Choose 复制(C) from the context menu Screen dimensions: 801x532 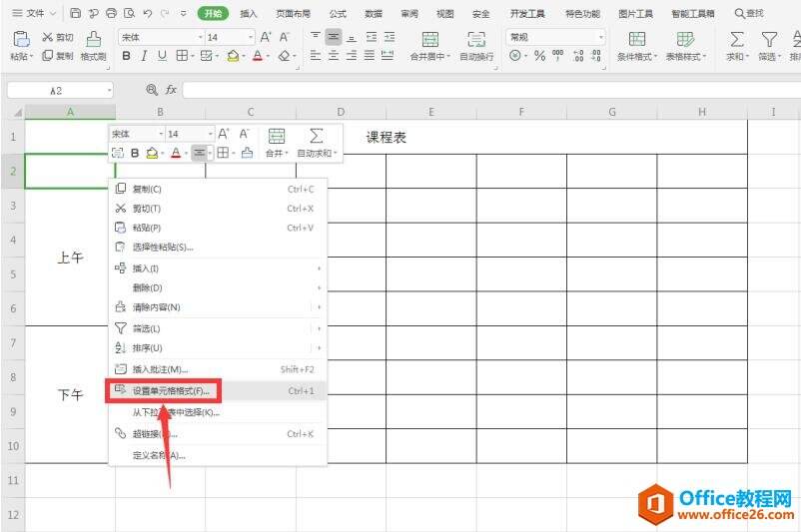click(x=147, y=189)
